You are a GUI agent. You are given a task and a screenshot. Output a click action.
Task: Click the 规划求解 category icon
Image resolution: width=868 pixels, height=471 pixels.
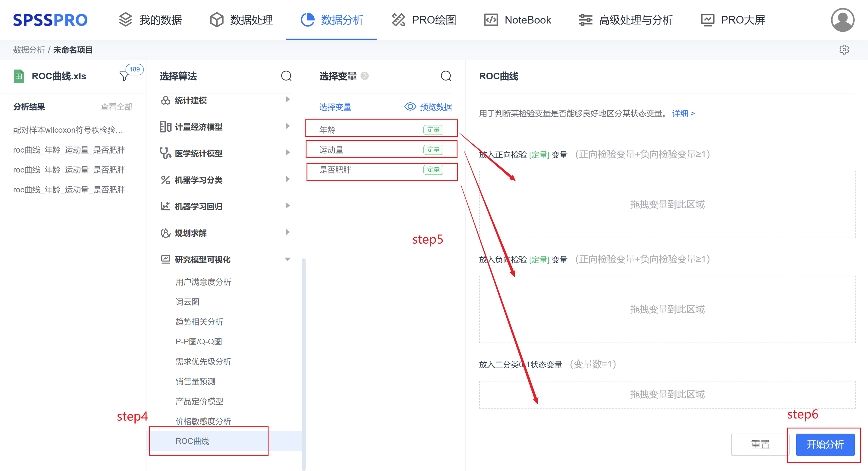(165, 233)
